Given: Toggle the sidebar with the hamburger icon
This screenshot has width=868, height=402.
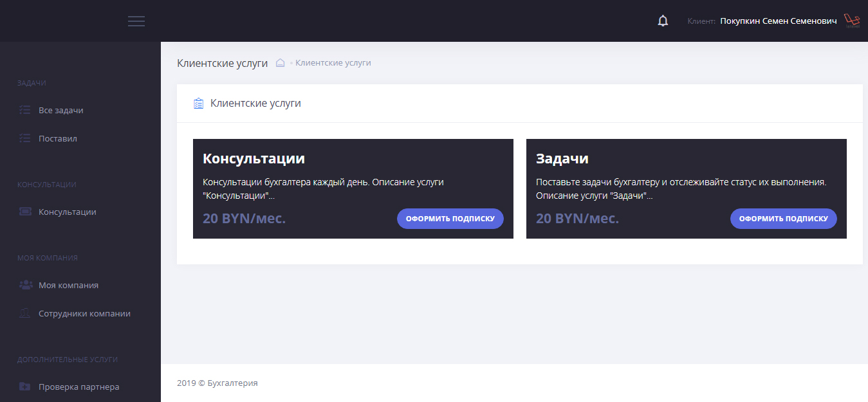Looking at the screenshot, I should (x=136, y=21).
